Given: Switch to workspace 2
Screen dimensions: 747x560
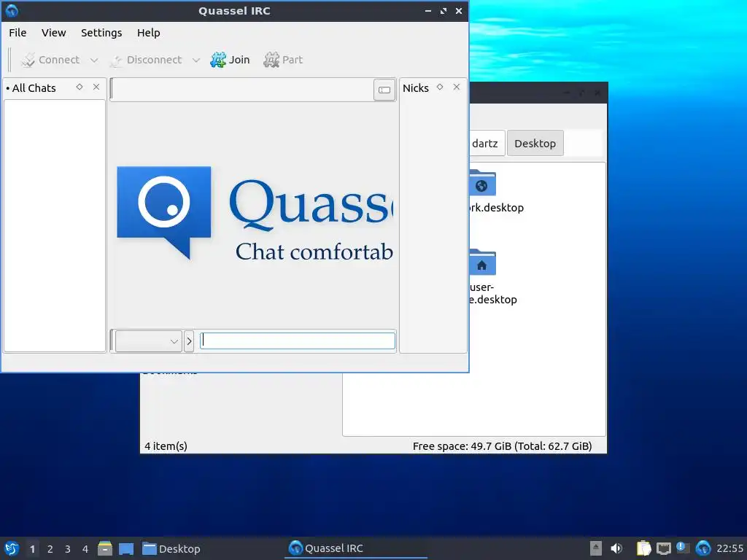Looking at the screenshot, I should click(50, 549).
